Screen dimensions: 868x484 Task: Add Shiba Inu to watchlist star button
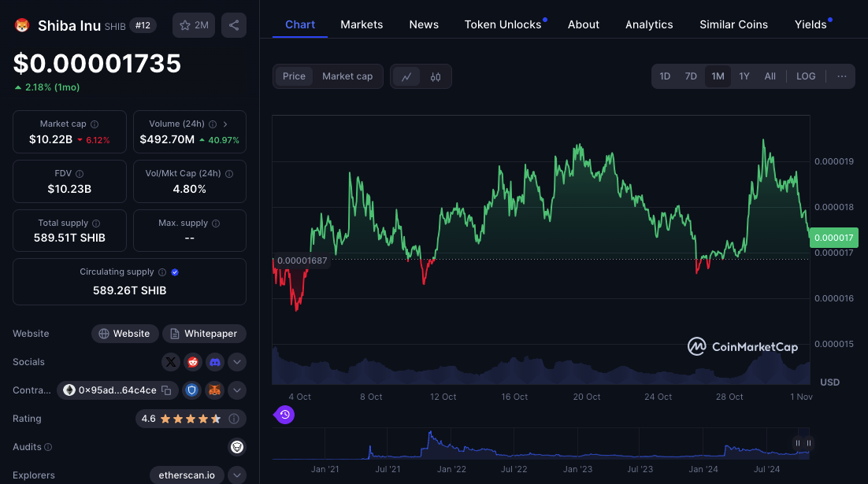click(194, 25)
